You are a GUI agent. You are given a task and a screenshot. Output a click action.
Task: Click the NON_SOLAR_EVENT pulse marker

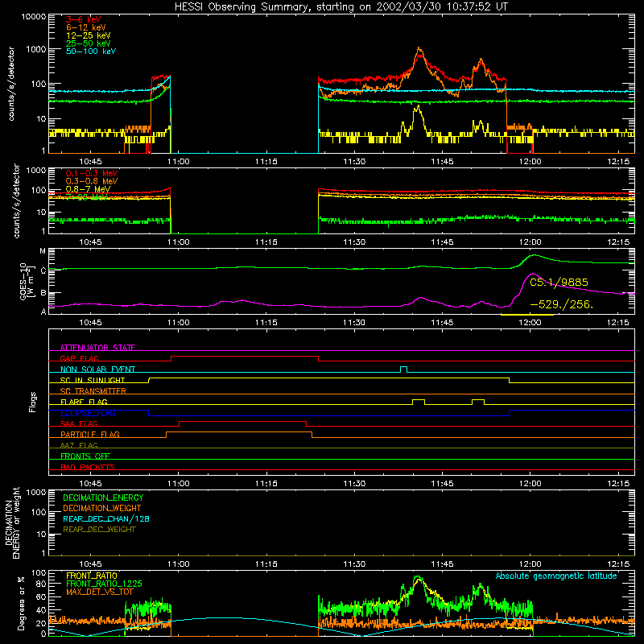[404, 369]
